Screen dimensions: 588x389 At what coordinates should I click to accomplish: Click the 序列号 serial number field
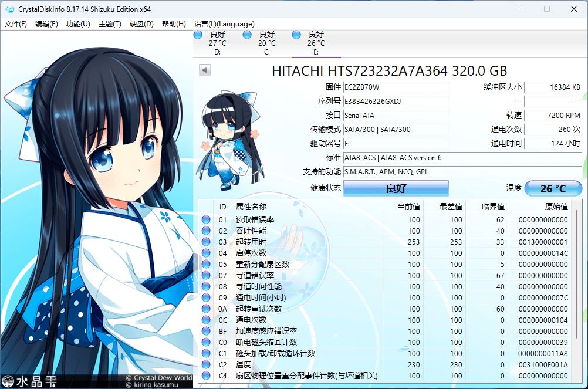395,102
